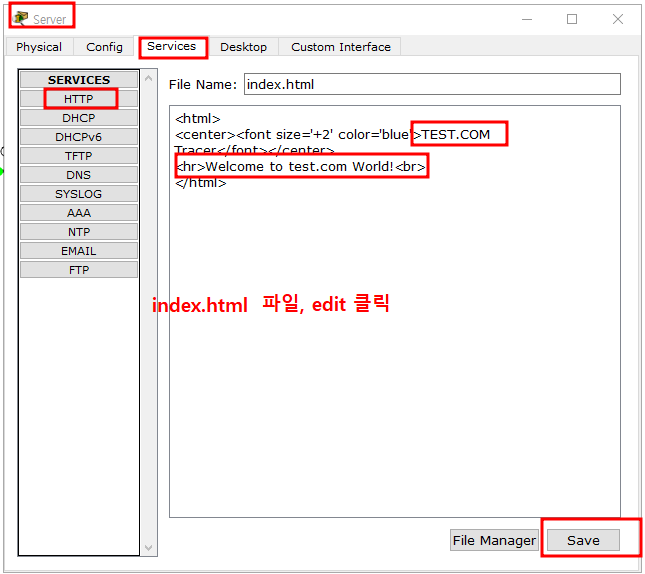This screenshot has width=645, height=574.
Task: Open the DHCP service
Action: click(79, 118)
